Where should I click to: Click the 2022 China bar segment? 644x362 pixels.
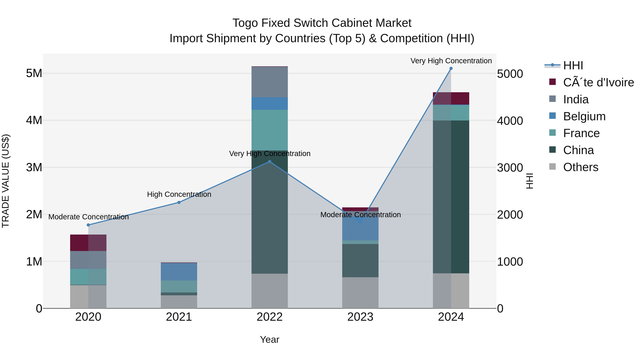point(270,212)
